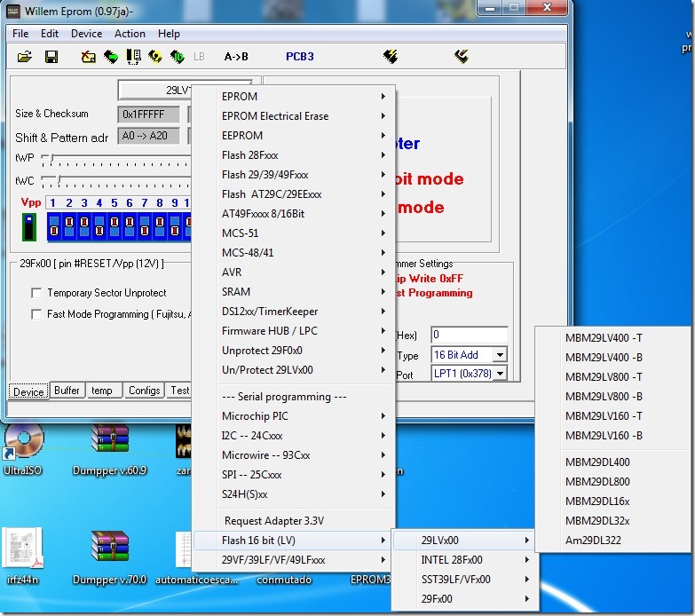
Task: Click the open file folder icon
Action: 24,57
